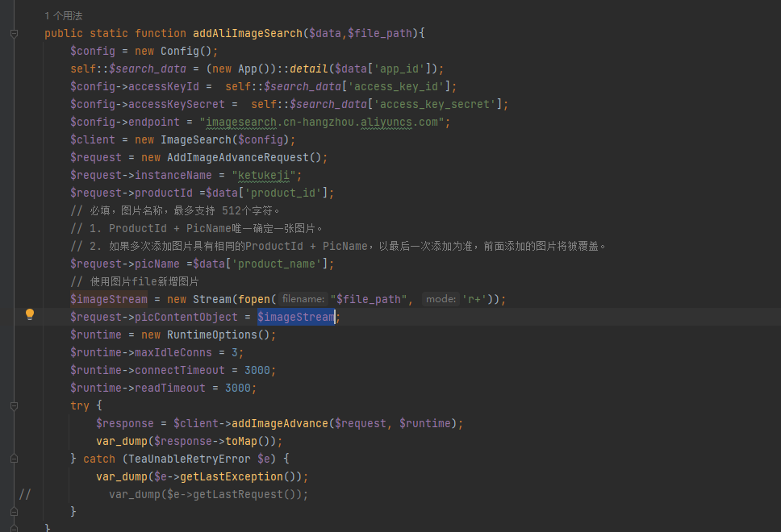
Task: Collapse the try block fold marker
Action: 14,406
